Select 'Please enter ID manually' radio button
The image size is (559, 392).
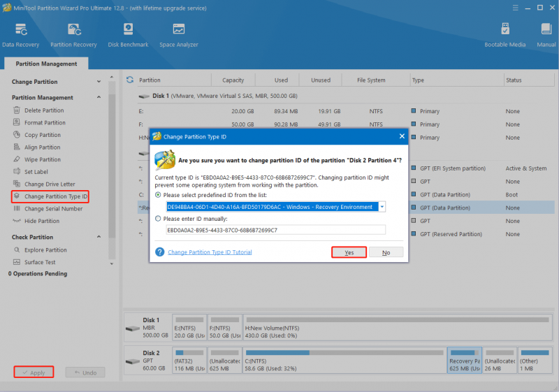[158, 219]
